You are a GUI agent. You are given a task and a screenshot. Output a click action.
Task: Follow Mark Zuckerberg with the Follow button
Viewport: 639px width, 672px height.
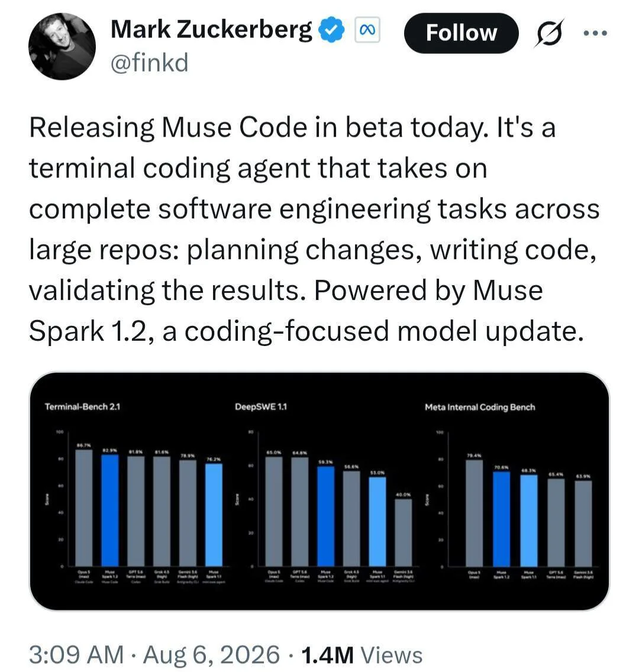point(461,33)
